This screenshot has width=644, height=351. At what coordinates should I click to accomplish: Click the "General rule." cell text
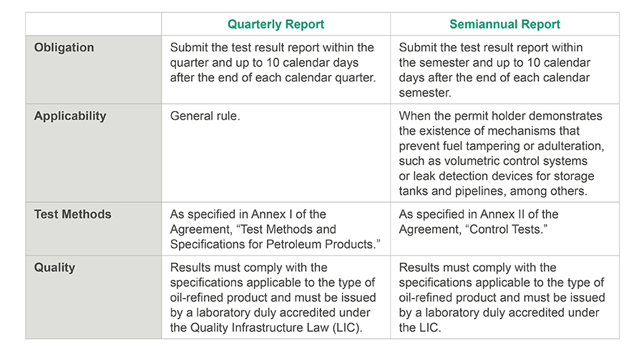click(205, 116)
